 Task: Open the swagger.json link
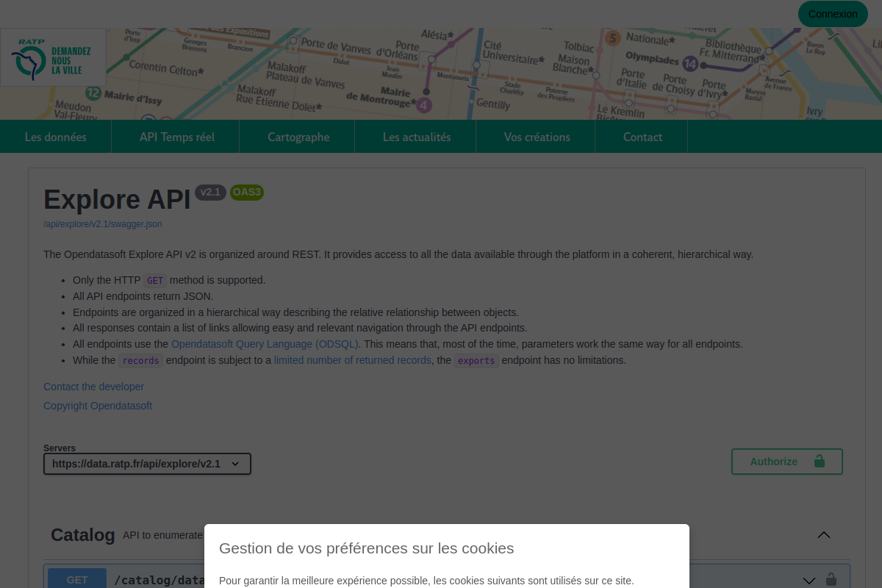103,224
